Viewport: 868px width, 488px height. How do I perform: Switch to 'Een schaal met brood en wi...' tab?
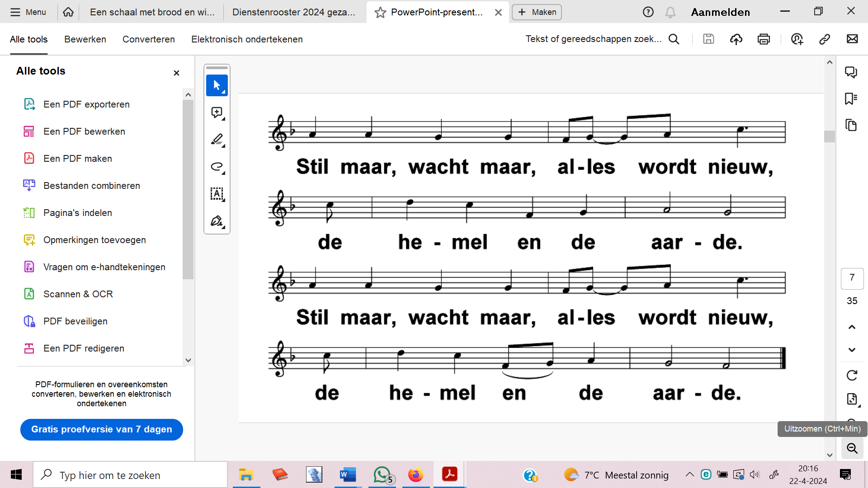point(152,12)
